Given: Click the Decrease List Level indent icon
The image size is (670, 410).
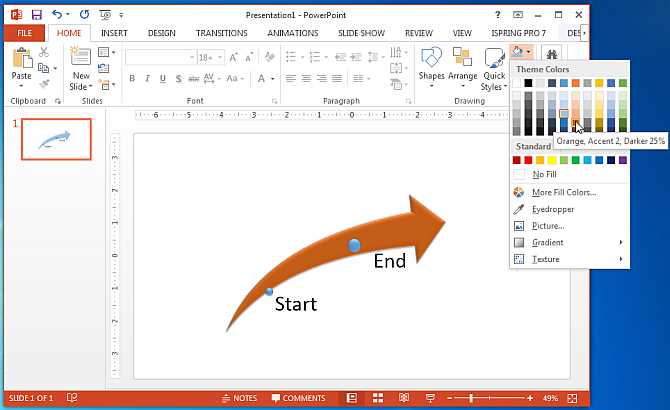Looking at the screenshot, I should tap(340, 57).
